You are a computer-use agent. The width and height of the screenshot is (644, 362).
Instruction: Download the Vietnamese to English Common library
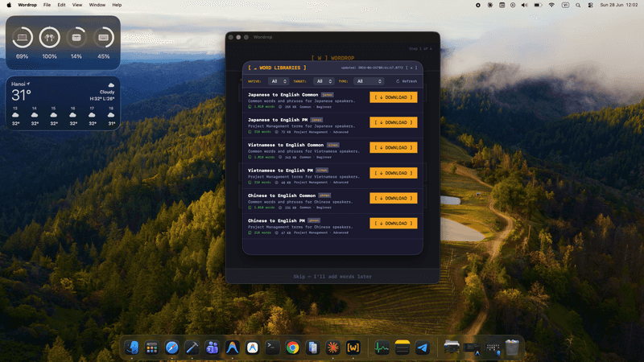pos(394,147)
